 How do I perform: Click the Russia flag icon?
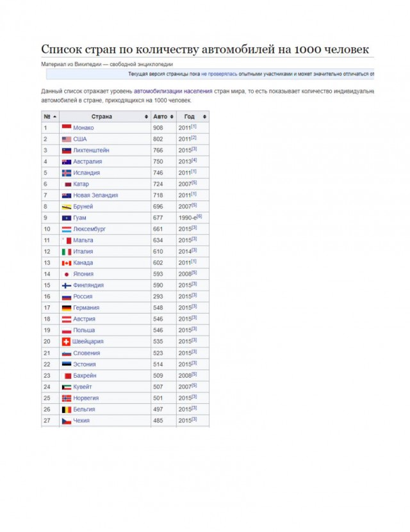pyautogui.click(x=67, y=297)
